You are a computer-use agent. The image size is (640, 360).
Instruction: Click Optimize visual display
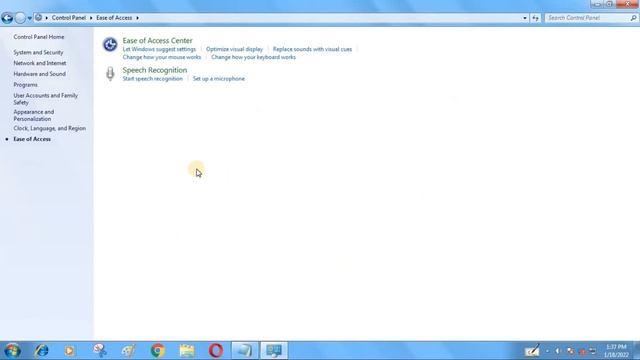pyautogui.click(x=234, y=49)
